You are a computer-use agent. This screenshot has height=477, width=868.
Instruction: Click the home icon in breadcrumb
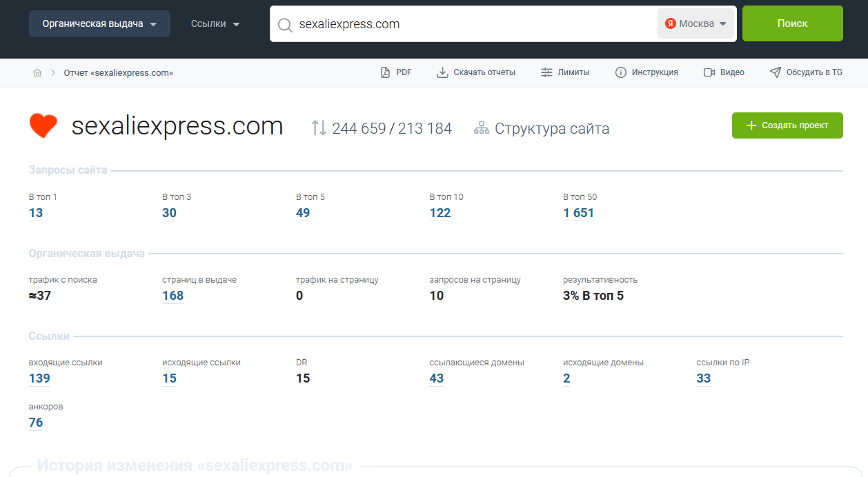(x=37, y=72)
